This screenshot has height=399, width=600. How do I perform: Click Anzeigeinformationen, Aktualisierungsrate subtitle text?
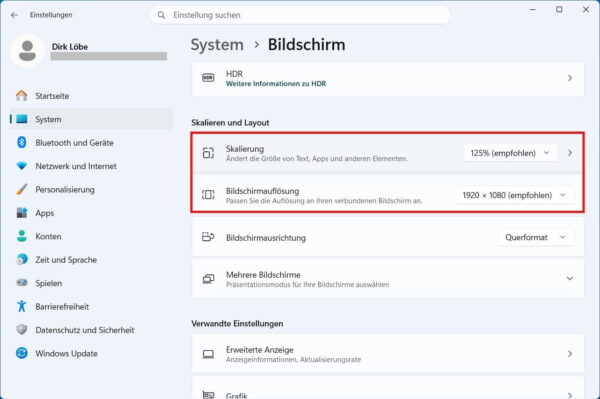pyautogui.click(x=293, y=360)
